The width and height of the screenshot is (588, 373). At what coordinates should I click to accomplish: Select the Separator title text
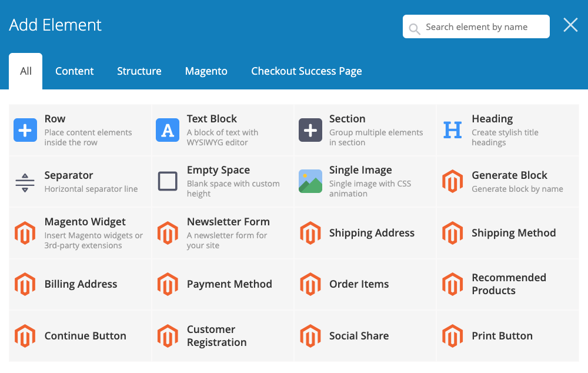pos(69,175)
